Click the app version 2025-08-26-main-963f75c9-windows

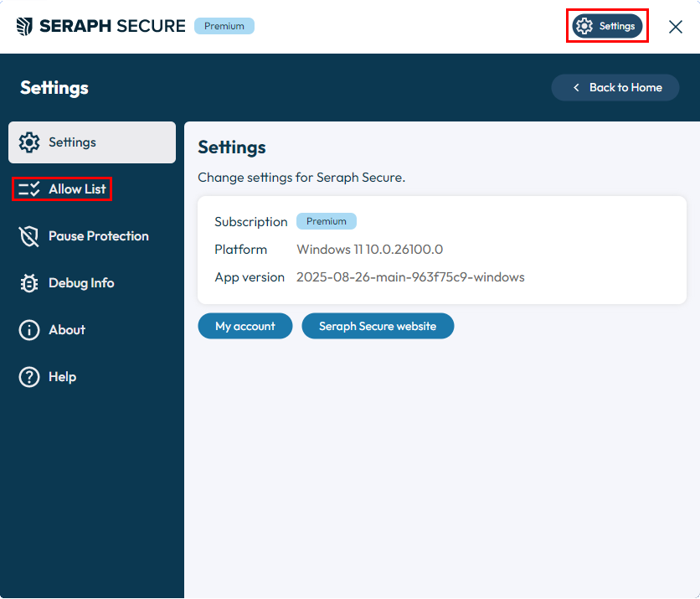click(x=410, y=277)
